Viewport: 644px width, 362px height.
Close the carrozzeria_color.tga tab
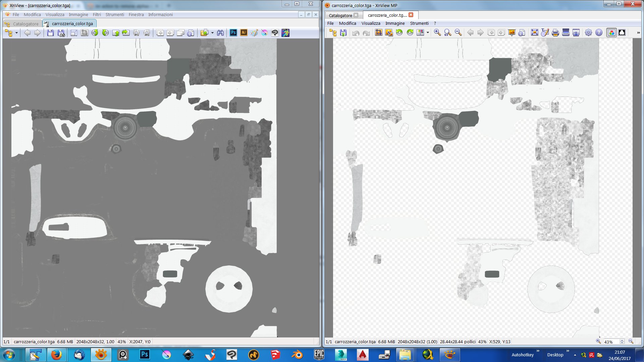pos(411,15)
